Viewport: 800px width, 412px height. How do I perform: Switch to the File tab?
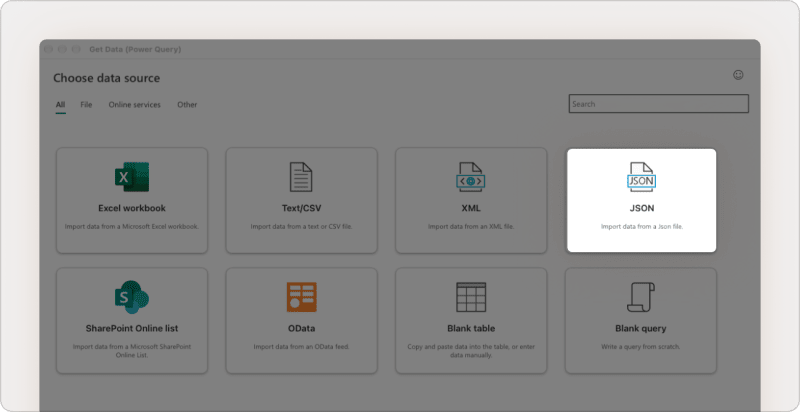click(x=86, y=105)
